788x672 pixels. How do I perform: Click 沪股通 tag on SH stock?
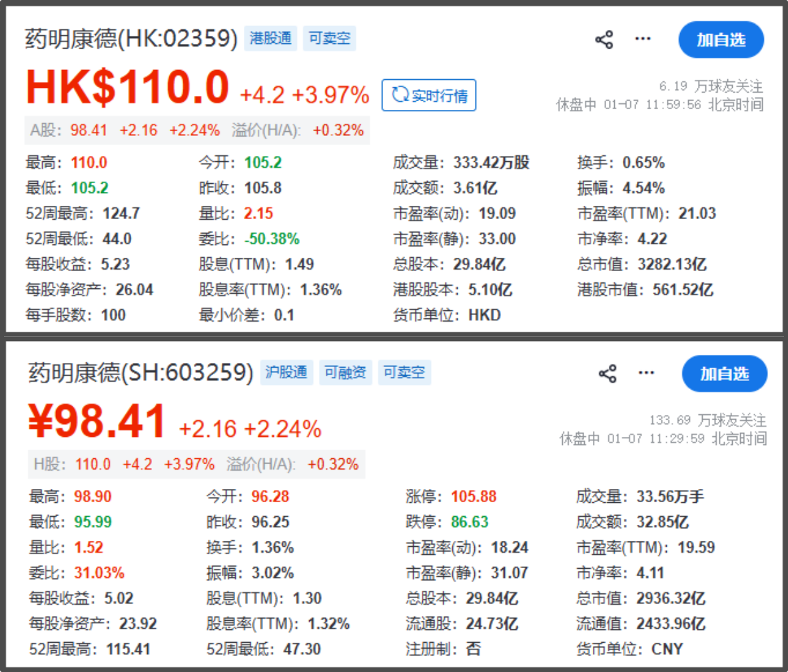pos(286,372)
